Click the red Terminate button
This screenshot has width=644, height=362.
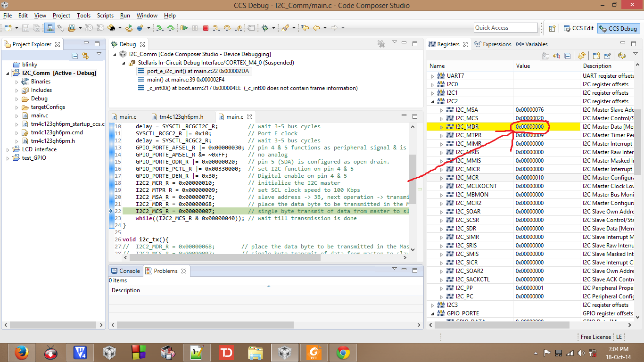206,28
